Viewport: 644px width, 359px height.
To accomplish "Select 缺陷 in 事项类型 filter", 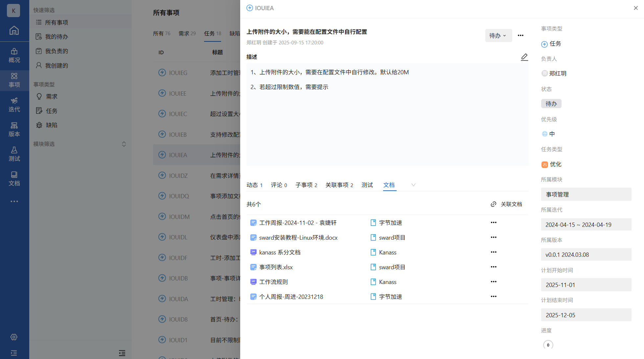I will click(x=52, y=125).
